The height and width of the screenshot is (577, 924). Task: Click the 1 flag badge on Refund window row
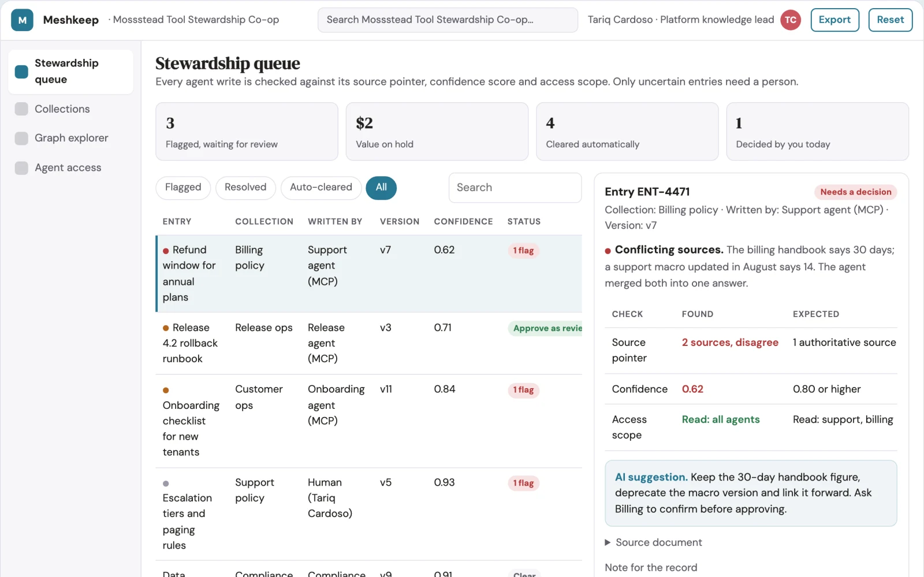pyautogui.click(x=523, y=251)
